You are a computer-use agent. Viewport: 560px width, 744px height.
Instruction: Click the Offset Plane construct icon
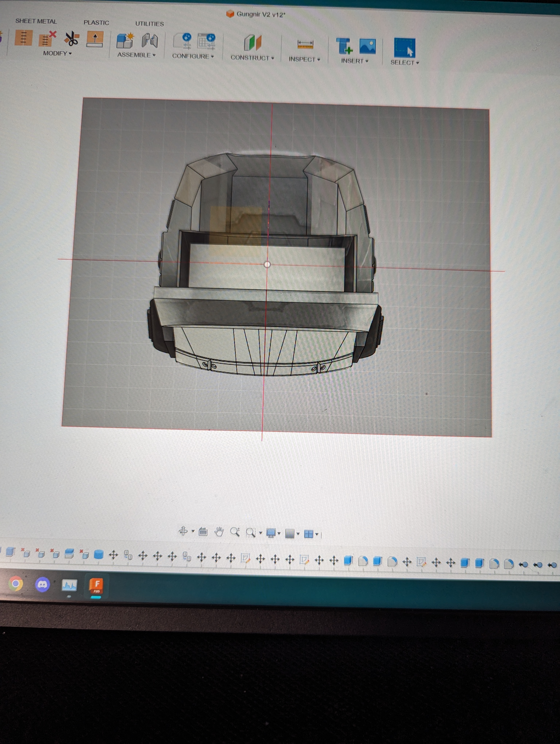252,43
